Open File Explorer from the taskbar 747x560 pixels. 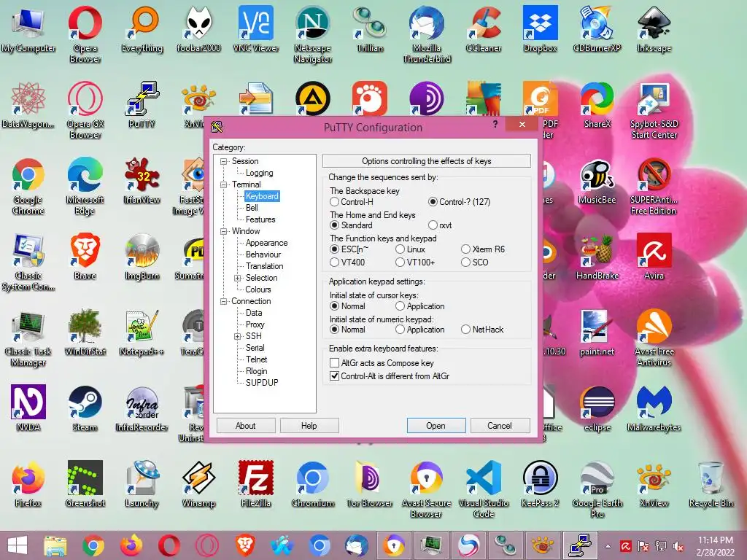tap(55, 545)
